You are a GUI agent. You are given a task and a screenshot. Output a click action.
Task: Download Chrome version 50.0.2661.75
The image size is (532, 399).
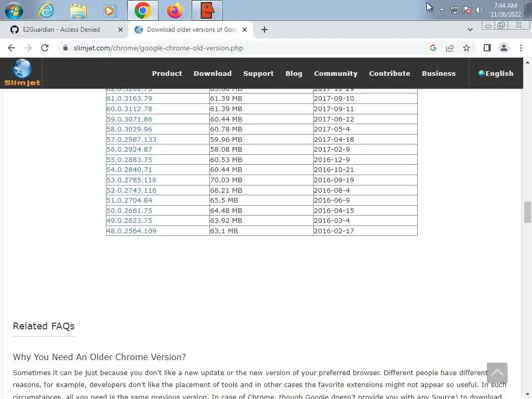(129, 210)
